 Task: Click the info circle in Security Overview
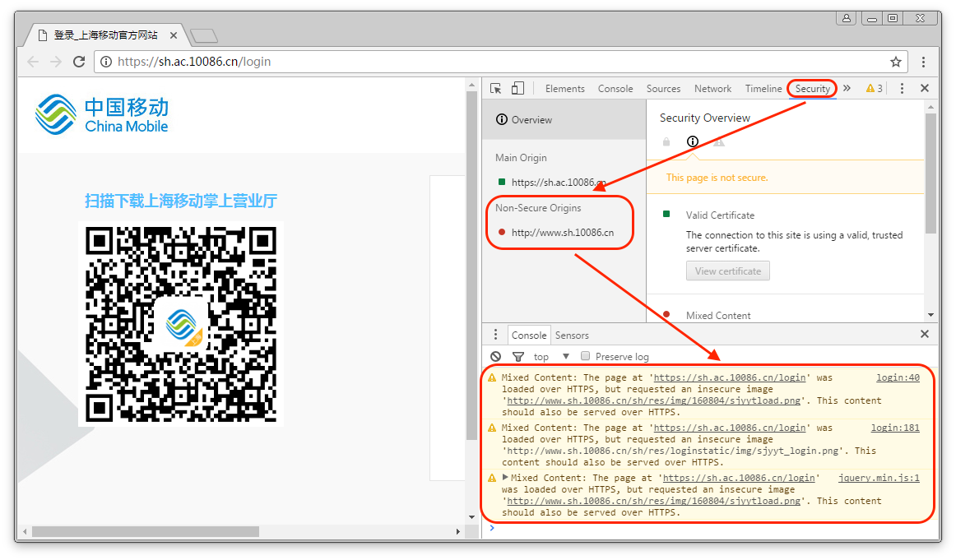click(693, 141)
